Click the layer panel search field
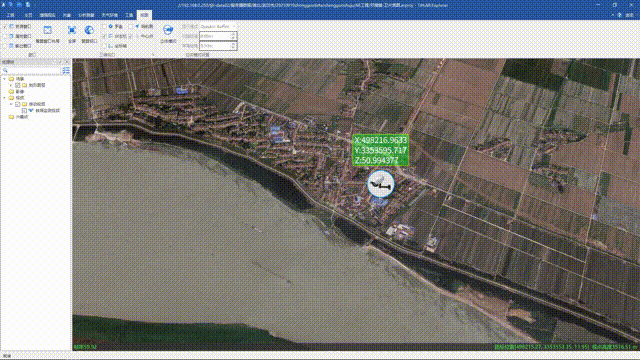This screenshot has width=640, height=360. click(32, 71)
